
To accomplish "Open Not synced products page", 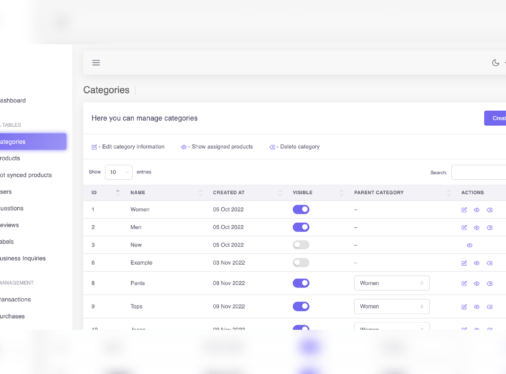I will tap(26, 175).
